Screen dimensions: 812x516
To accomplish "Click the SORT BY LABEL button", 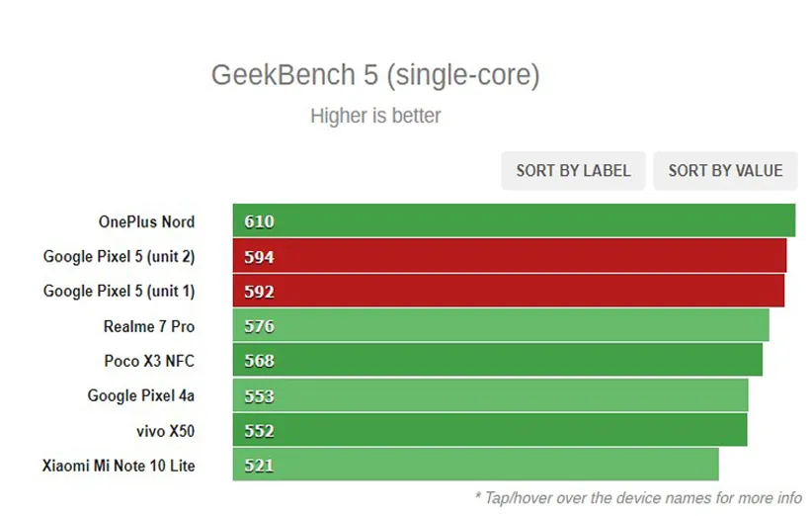I will click(x=573, y=170).
